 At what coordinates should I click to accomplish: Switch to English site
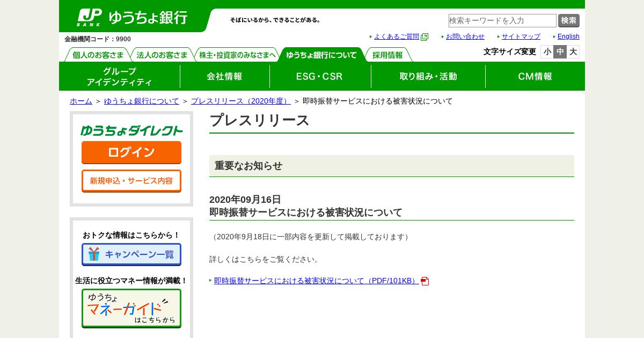pos(568,36)
